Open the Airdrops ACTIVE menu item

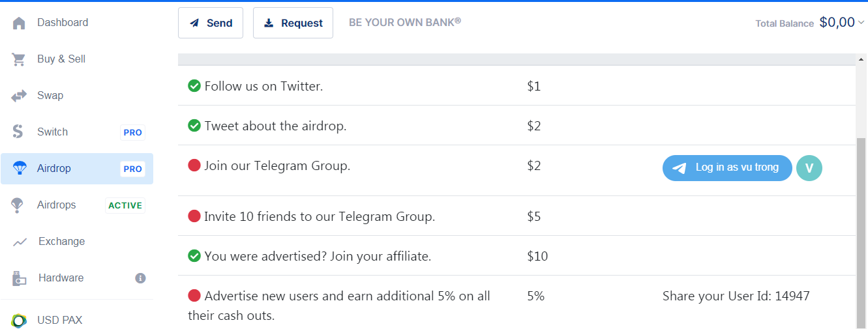(x=57, y=205)
